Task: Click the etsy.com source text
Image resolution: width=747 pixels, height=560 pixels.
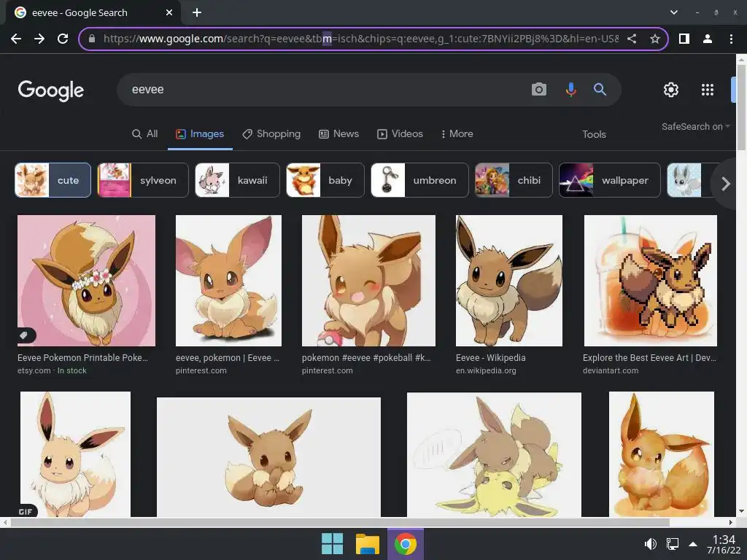Action: click(x=34, y=370)
